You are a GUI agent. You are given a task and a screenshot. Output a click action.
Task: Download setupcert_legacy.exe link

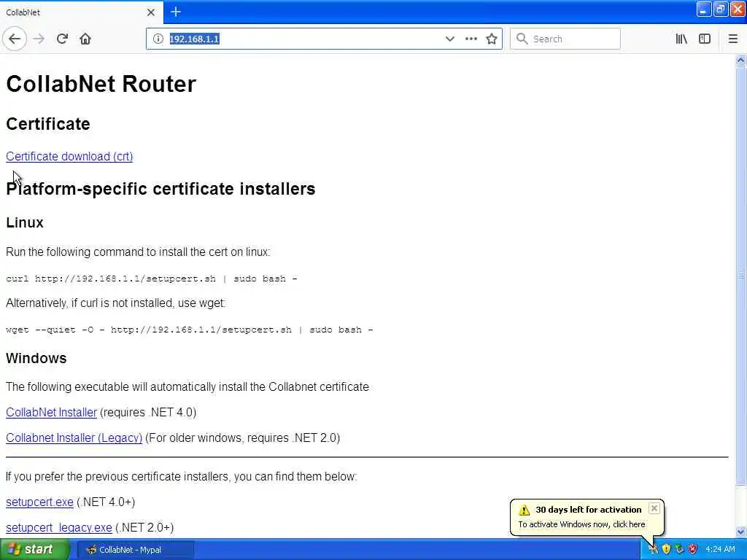pyautogui.click(x=59, y=528)
